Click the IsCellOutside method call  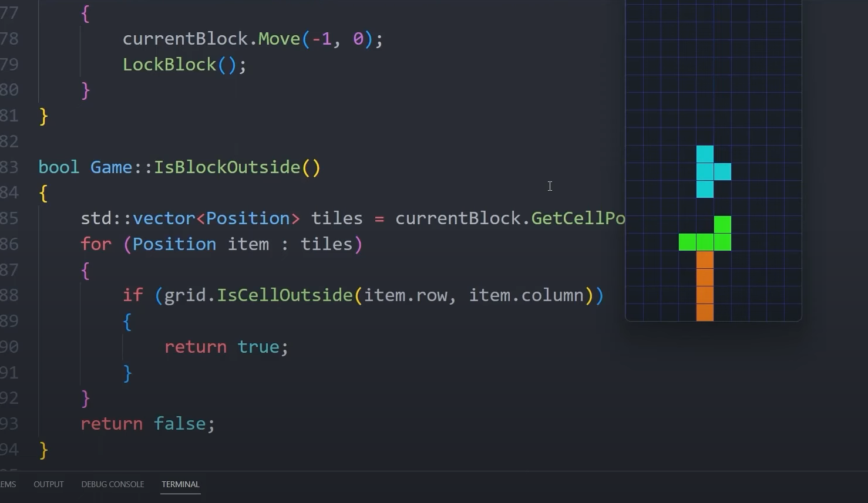284,295
